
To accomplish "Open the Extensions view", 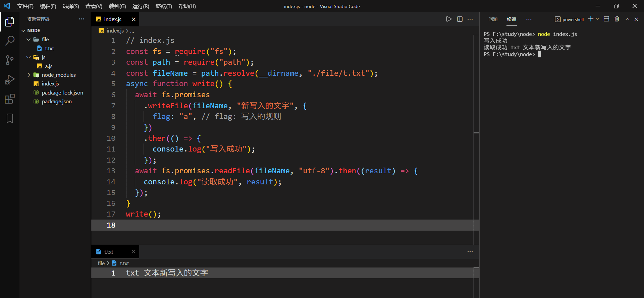I will [x=10, y=99].
